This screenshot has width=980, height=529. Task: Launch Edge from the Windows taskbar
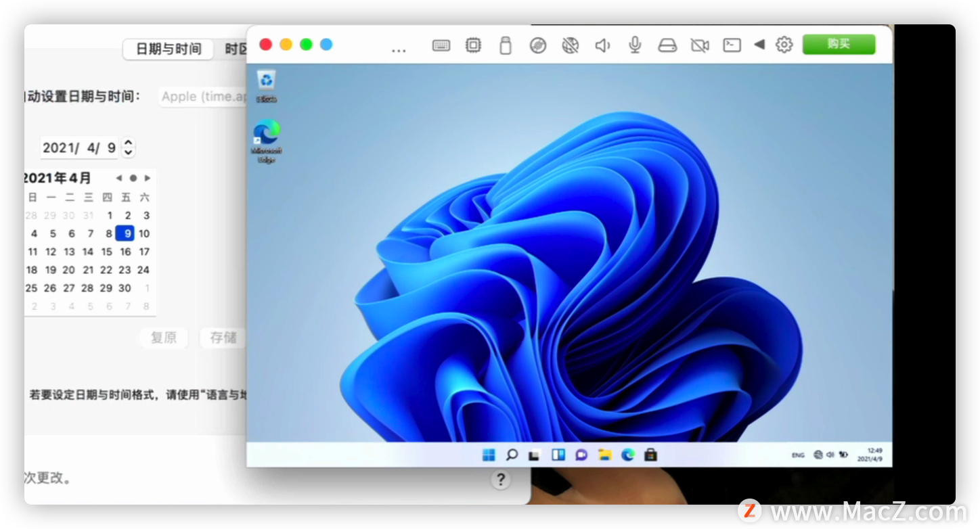tap(627, 455)
